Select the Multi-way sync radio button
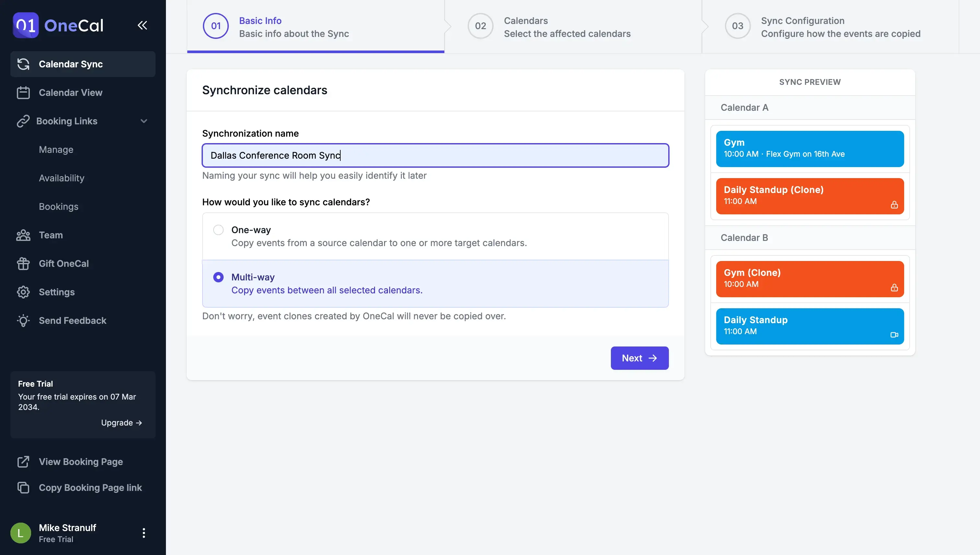Image resolution: width=980 pixels, height=555 pixels. coord(217,277)
